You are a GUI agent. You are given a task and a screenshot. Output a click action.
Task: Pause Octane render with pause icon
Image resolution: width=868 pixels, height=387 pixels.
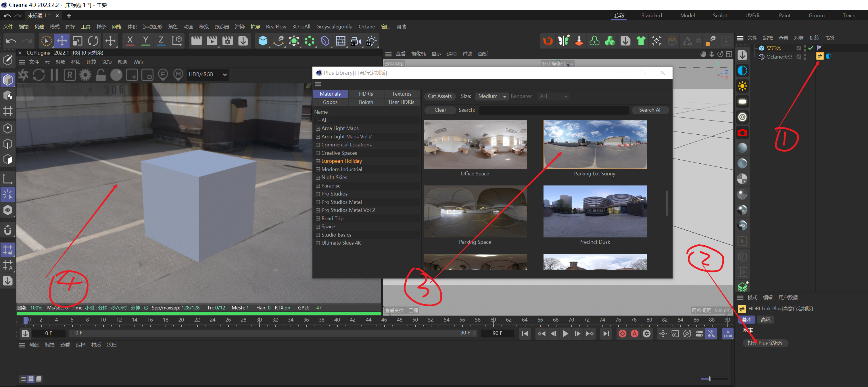[x=54, y=75]
